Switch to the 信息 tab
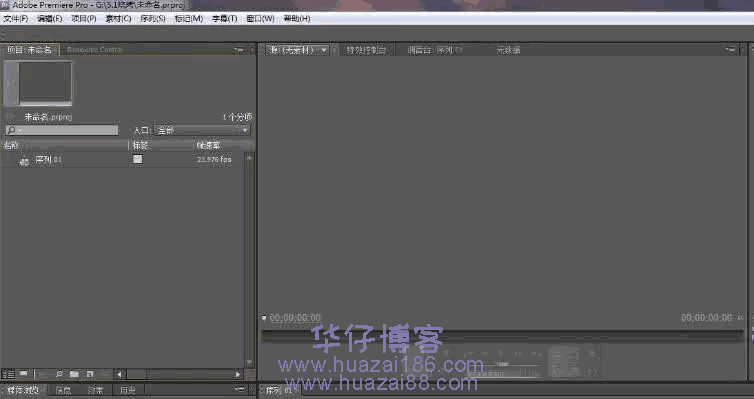 [x=63, y=390]
